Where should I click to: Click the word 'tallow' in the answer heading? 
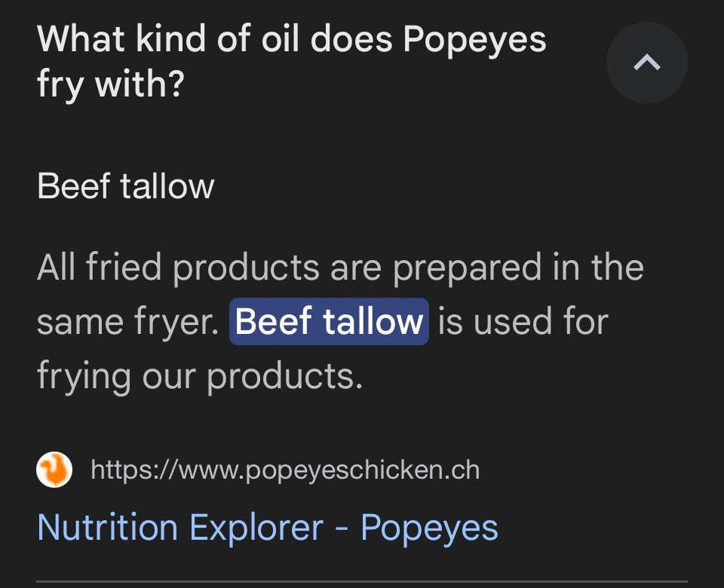coord(171,186)
